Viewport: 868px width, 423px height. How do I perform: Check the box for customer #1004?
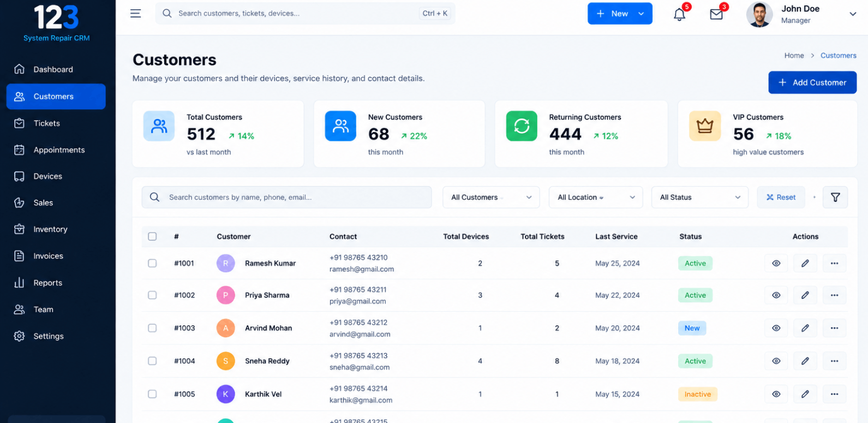[152, 361]
